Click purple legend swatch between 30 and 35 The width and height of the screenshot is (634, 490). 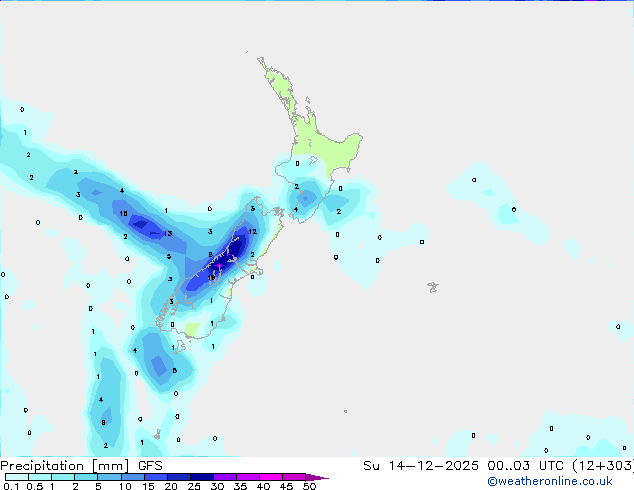click(x=225, y=477)
